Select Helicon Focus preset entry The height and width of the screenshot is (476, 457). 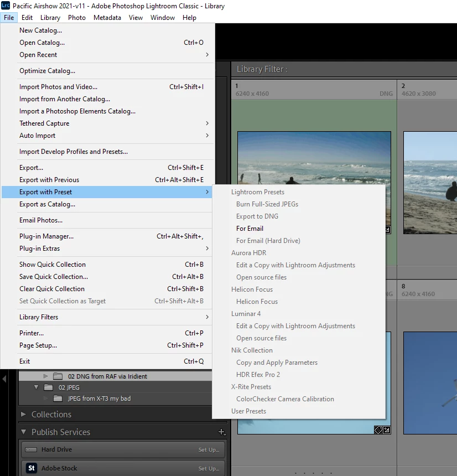pos(299,302)
